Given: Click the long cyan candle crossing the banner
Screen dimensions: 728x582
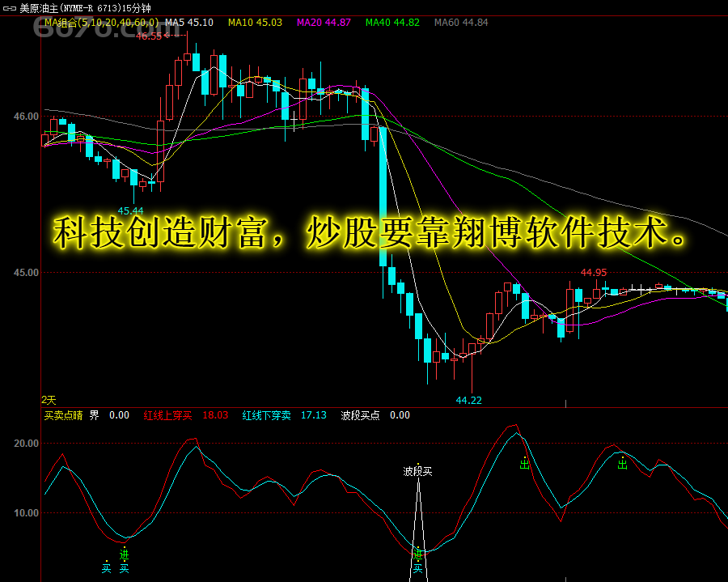Looking at the screenshot, I should tap(383, 197).
